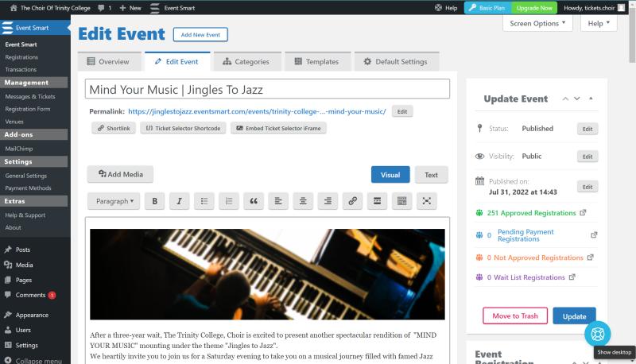Toggle bold formatting in the editor

click(x=154, y=201)
